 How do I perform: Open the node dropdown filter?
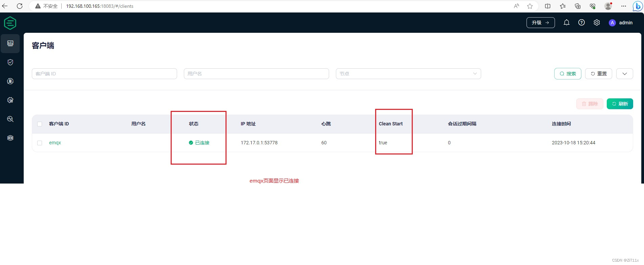(x=408, y=74)
